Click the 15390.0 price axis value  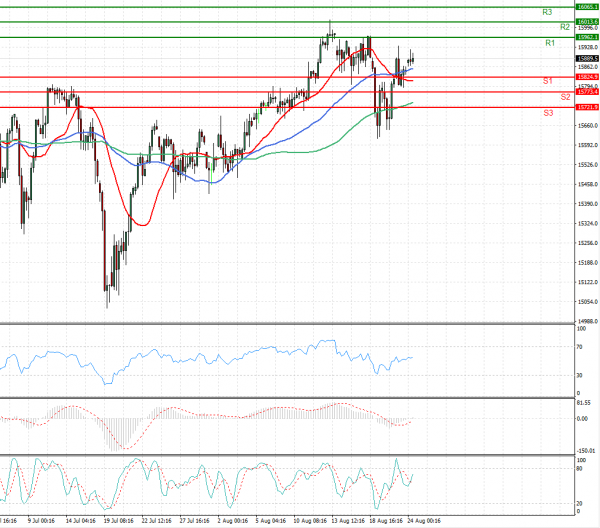(588, 204)
